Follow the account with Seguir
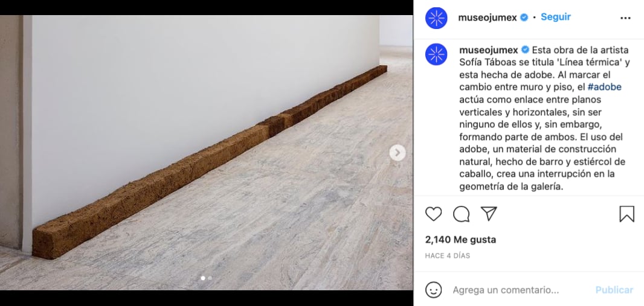This screenshot has width=644, height=306. point(556,18)
